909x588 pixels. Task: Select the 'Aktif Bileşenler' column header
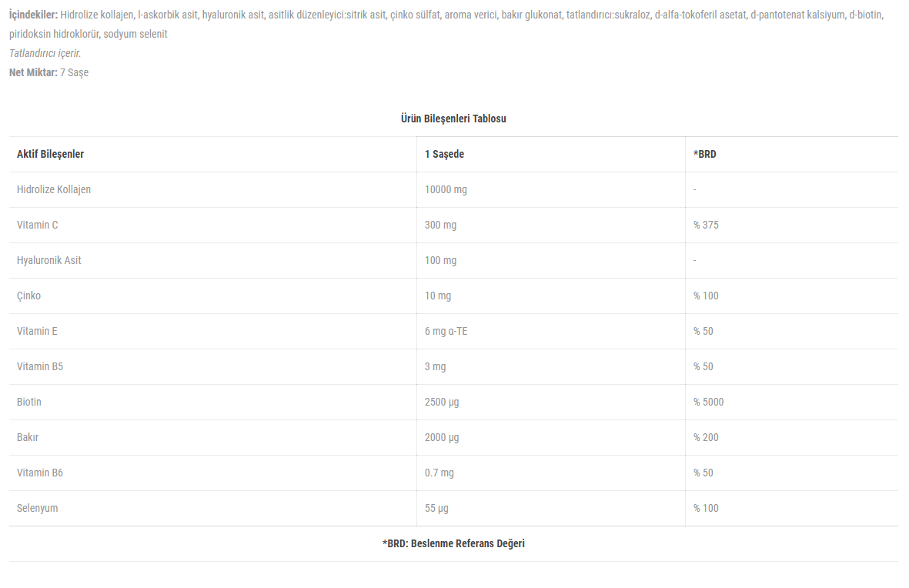click(51, 154)
